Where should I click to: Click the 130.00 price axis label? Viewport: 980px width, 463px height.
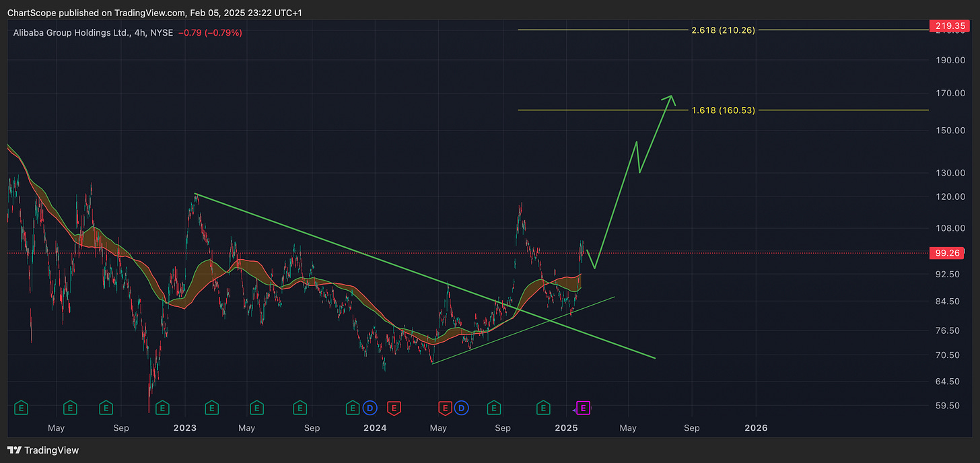click(951, 173)
